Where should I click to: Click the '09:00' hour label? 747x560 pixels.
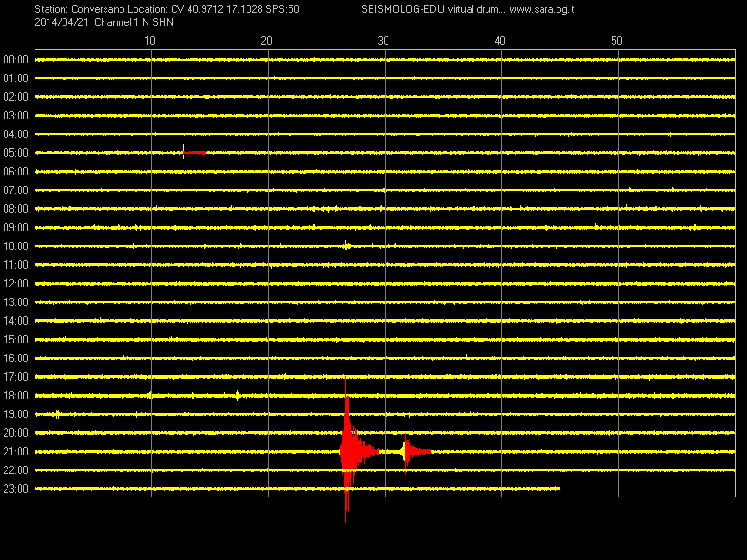16,228
